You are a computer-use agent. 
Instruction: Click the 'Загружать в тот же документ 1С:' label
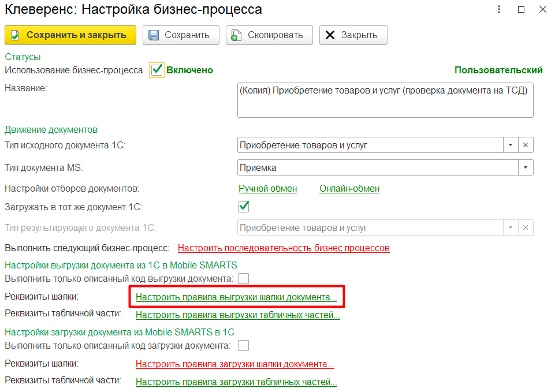pyautogui.click(x=73, y=207)
